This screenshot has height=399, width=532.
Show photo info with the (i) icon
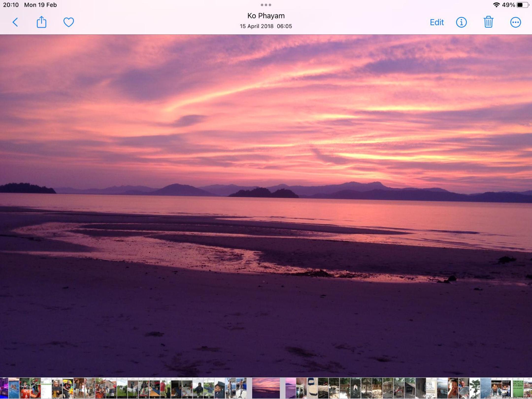click(461, 22)
